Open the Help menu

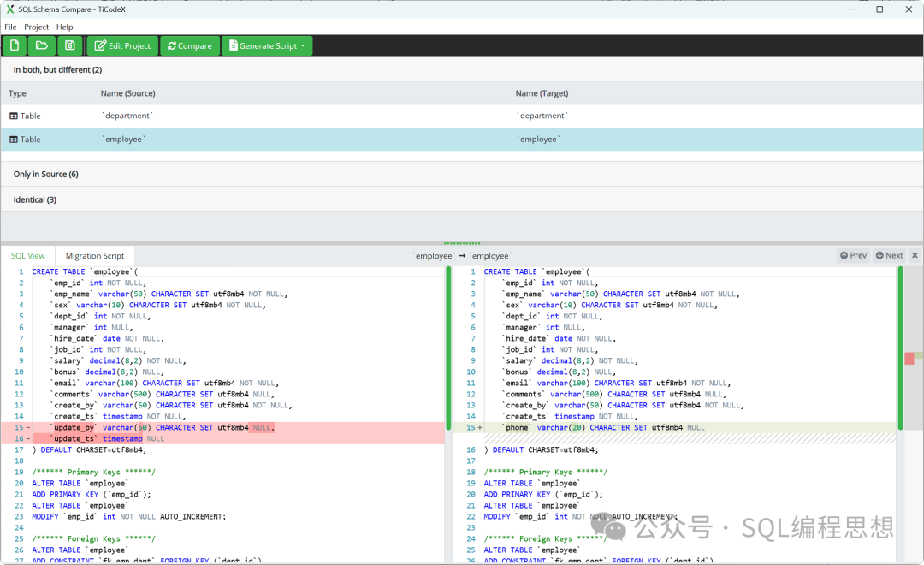pos(65,27)
